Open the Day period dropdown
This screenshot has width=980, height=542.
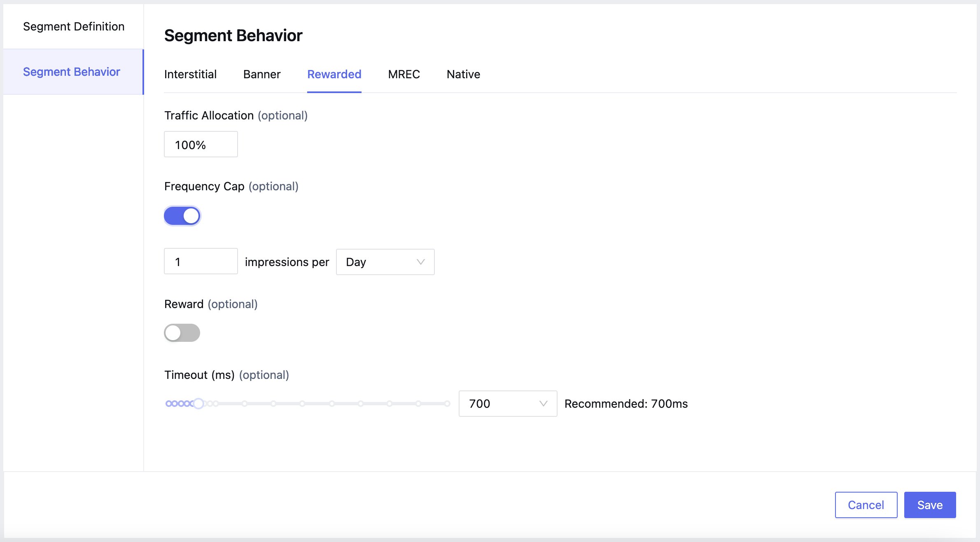pyautogui.click(x=385, y=262)
